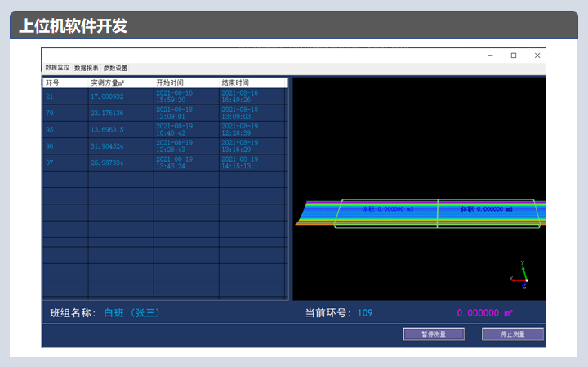Click start time 2021-08-19 13:43:24
The image size is (588, 367).
[186, 163]
